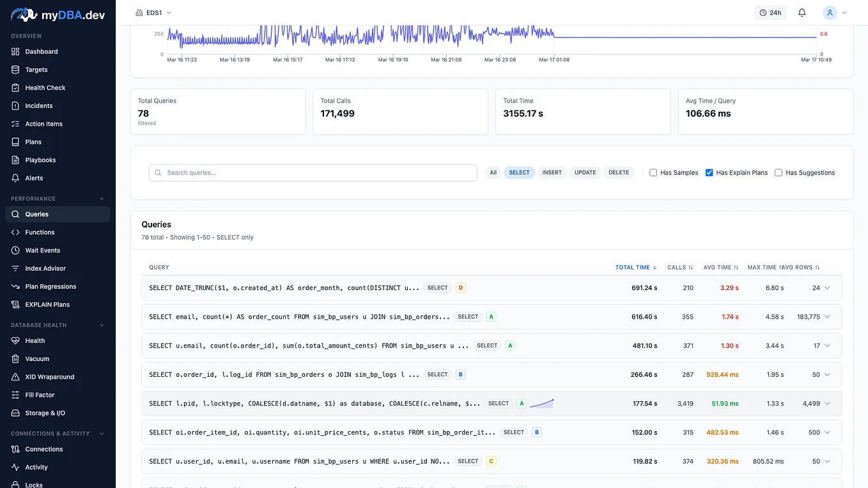Open the Health heart icon
The width and height of the screenshot is (868, 488).
[15, 341]
